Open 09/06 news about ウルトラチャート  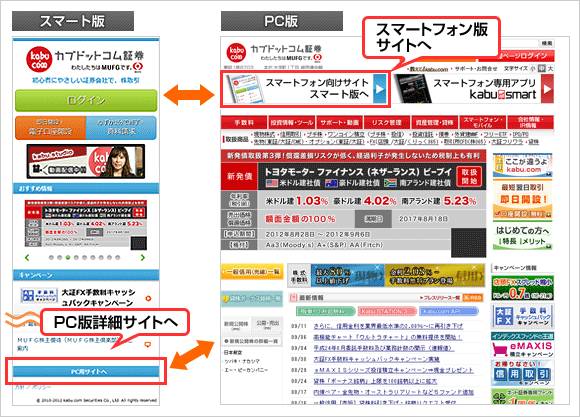tap(387, 337)
